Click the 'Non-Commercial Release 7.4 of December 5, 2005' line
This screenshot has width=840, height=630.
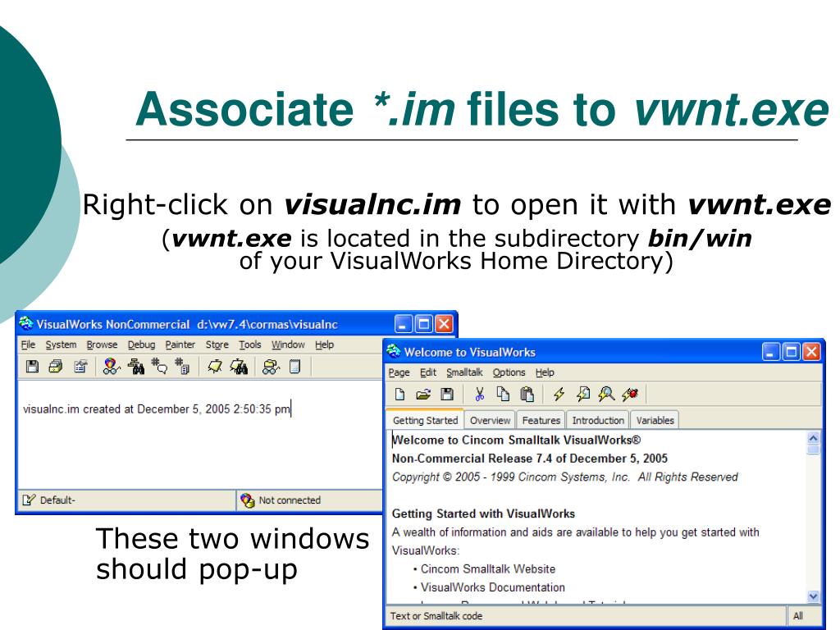point(530,459)
